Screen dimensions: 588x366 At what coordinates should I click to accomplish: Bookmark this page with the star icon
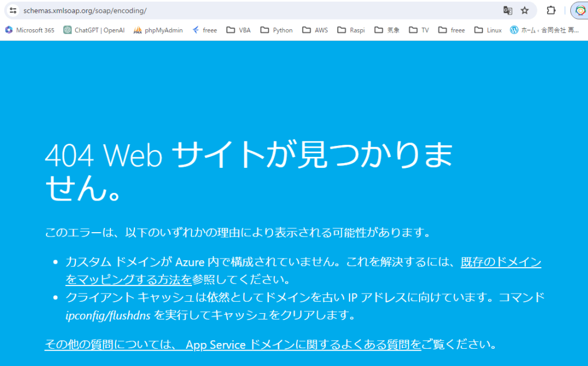click(524, 10)
